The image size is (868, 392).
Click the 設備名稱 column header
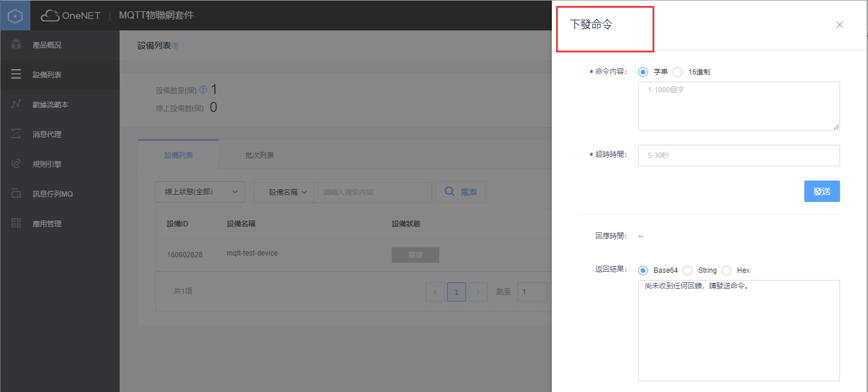point(241,224)
